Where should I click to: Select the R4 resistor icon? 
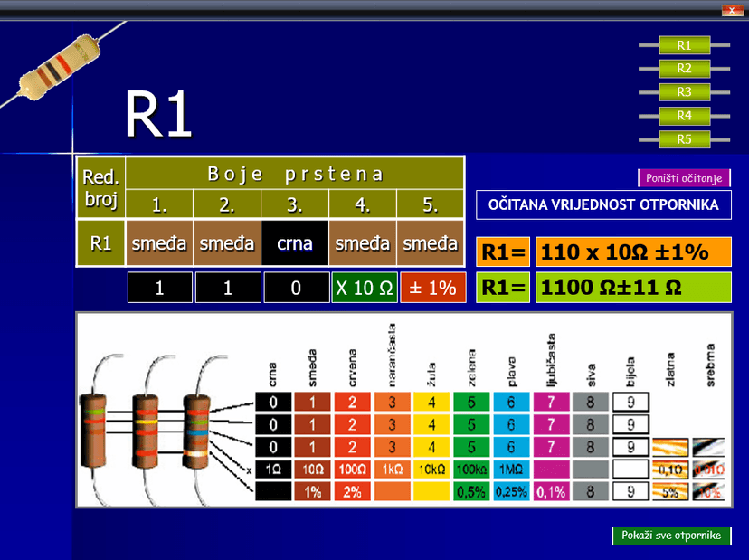coord(684,115)
